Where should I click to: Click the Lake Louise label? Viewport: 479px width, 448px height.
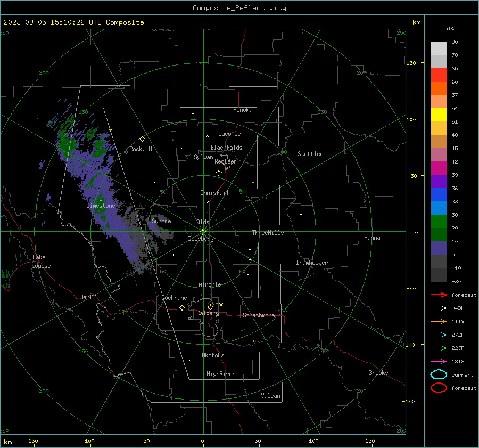click(x=41, y=262)
